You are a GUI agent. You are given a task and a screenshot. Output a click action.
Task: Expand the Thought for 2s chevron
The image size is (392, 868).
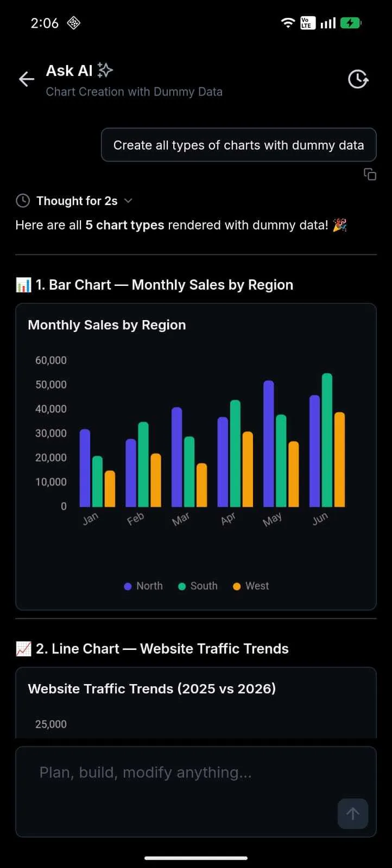coord(128,201)
